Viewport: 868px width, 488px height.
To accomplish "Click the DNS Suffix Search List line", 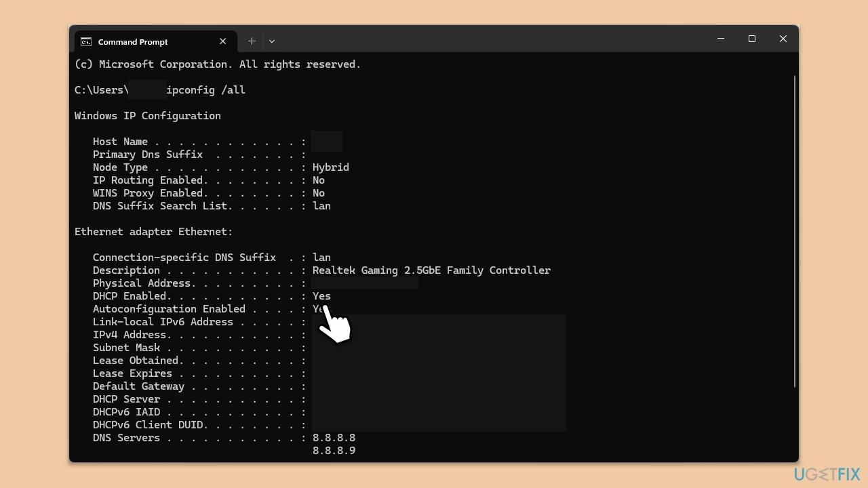I will (212, 206).
